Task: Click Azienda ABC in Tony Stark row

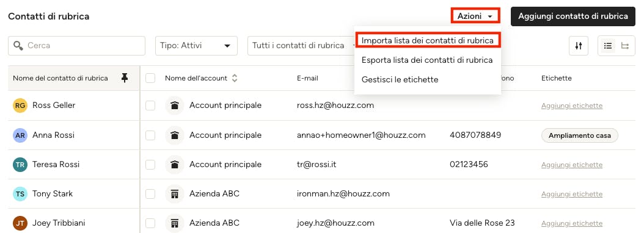Action: coord(214,193)
